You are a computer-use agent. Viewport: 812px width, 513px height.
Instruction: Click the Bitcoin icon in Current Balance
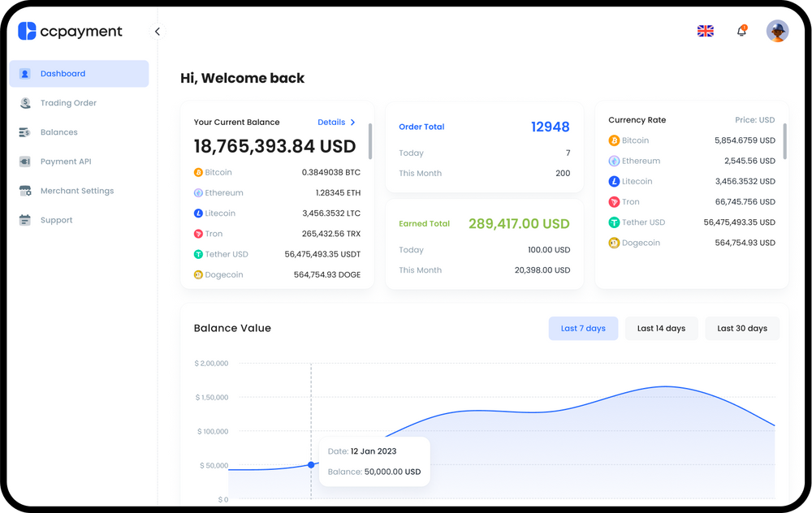coord(198,172)
